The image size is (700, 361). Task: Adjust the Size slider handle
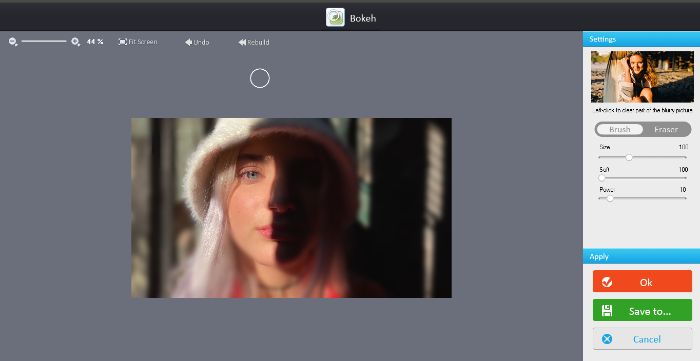point(629,158)
